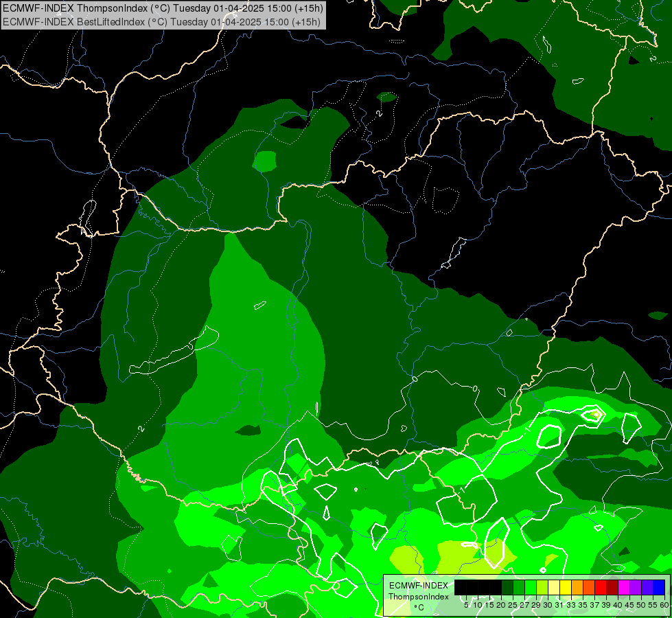Viewport: 672px width, 618px height.
Task: Select the dark red 39–40 legend swatch
Action: (612, 587)
